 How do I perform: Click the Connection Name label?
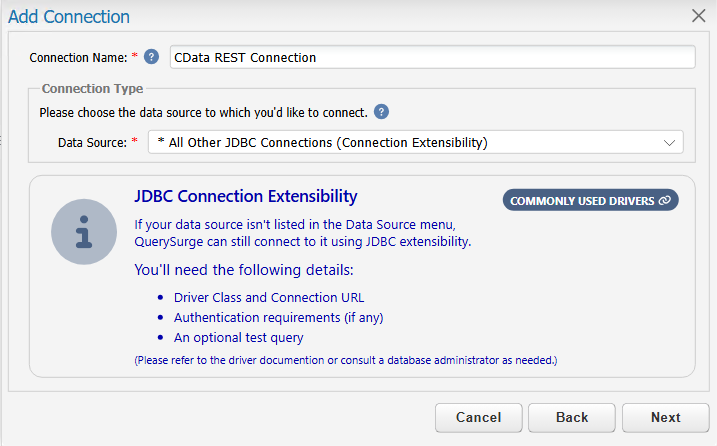point(78,58)
